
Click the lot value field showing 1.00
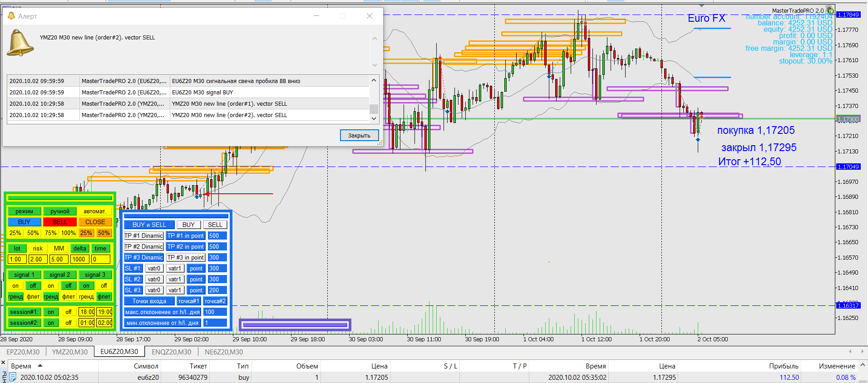[17, 260]
